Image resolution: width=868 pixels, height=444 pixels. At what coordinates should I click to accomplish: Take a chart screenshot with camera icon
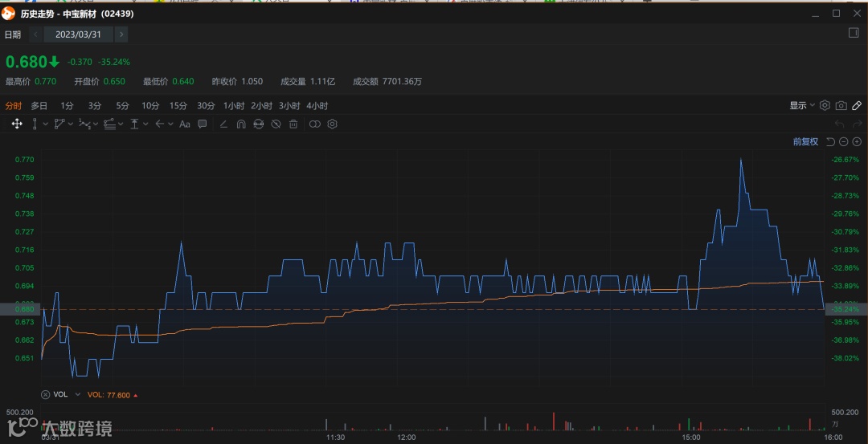click(x=841, y=105)
